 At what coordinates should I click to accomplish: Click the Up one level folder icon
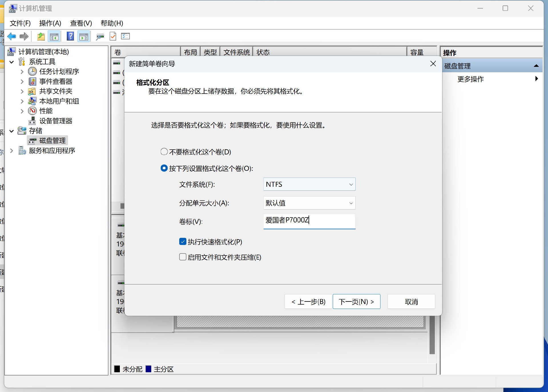pos(41,36)
